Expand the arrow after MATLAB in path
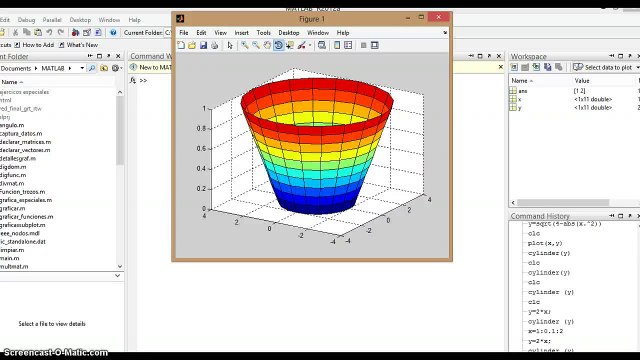 [70, 68]
